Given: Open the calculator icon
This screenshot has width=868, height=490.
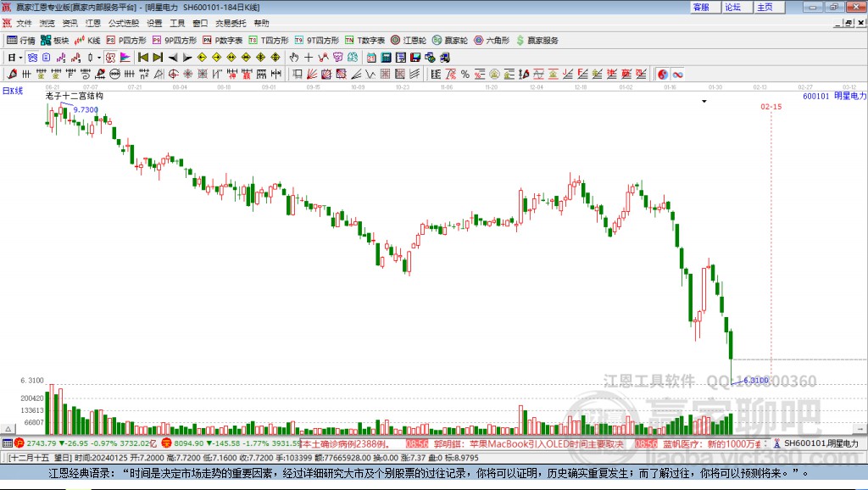Looking at the screenshot, I should click(386, 58).
